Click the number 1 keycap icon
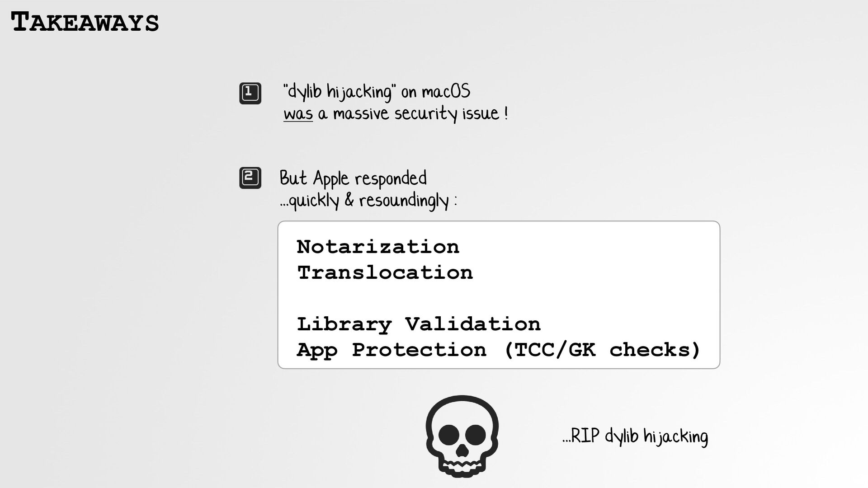 click(x=250, y=93)
